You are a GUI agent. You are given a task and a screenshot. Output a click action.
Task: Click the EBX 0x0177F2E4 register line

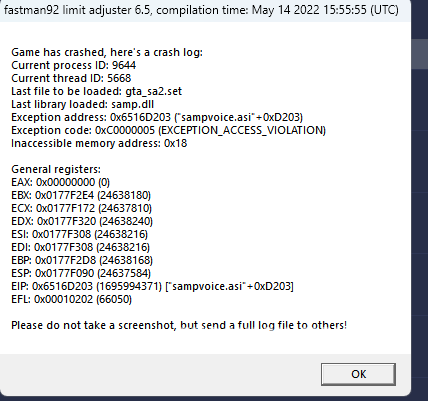81,195
